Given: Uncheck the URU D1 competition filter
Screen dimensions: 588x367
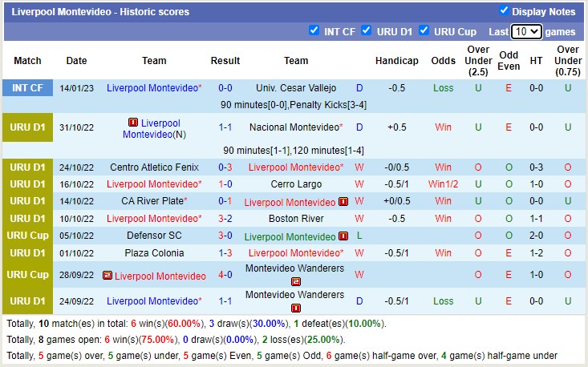Looking at the screenshot, I should [367, 30].
